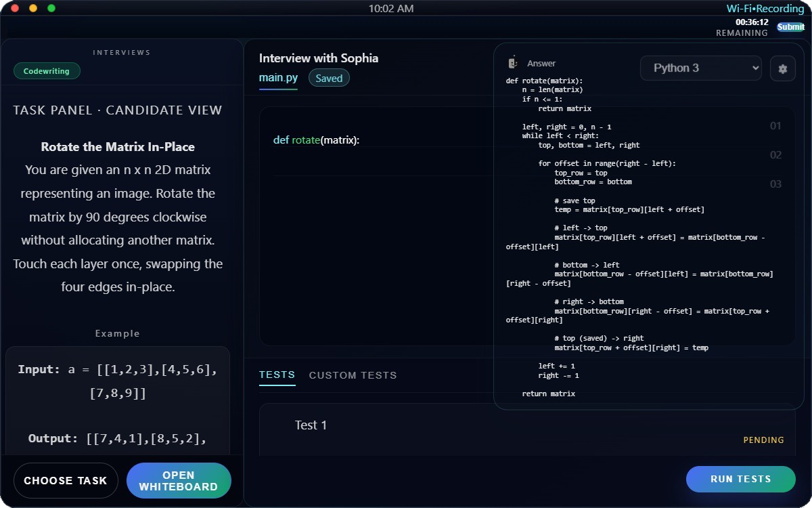Open the whiteboard with OPEN WHITEBOARD
Viewport: 812px width, 508px height.
tap(179, 480)
